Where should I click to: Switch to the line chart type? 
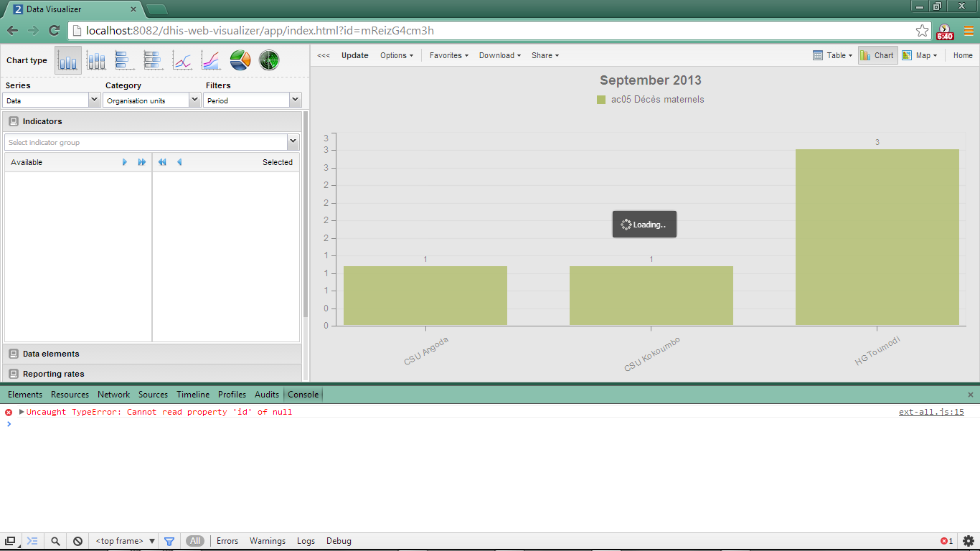tap(182, 61)
